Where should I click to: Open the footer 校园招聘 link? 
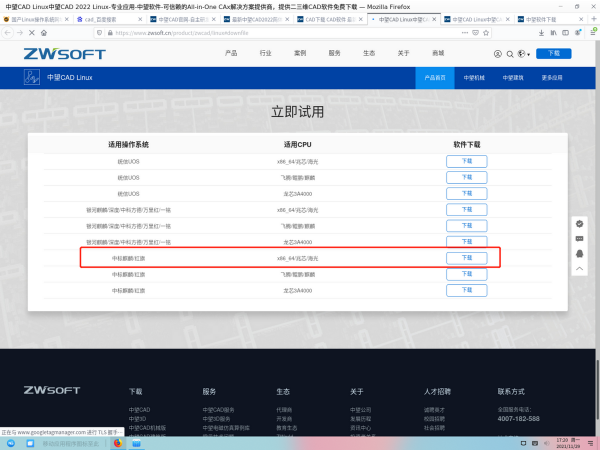[x=434, y=419]
